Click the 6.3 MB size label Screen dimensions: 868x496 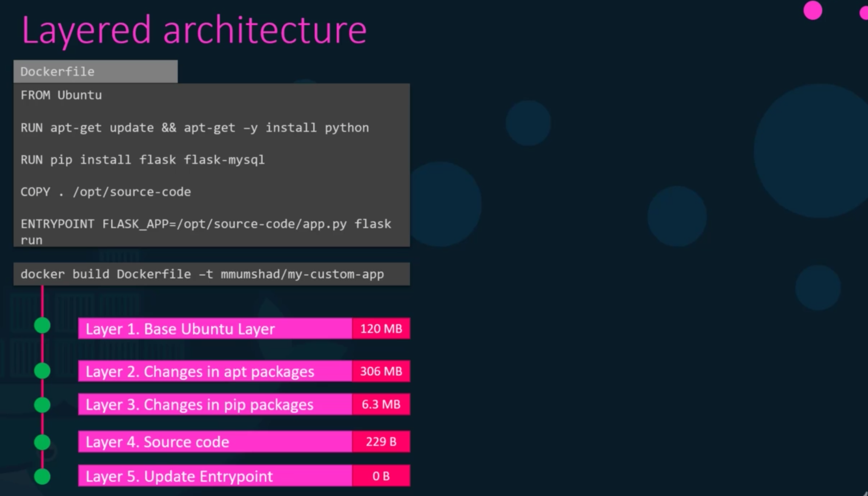point(381,404)
